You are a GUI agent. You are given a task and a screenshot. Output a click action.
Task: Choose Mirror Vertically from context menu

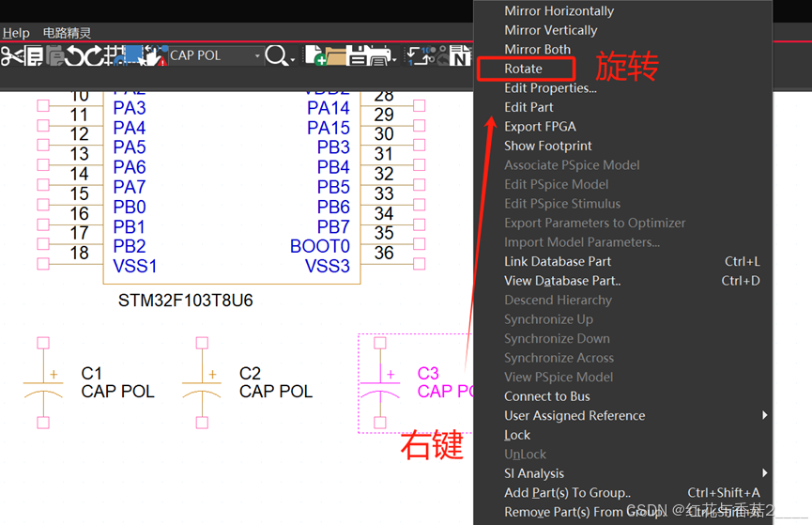pos(551,30)
